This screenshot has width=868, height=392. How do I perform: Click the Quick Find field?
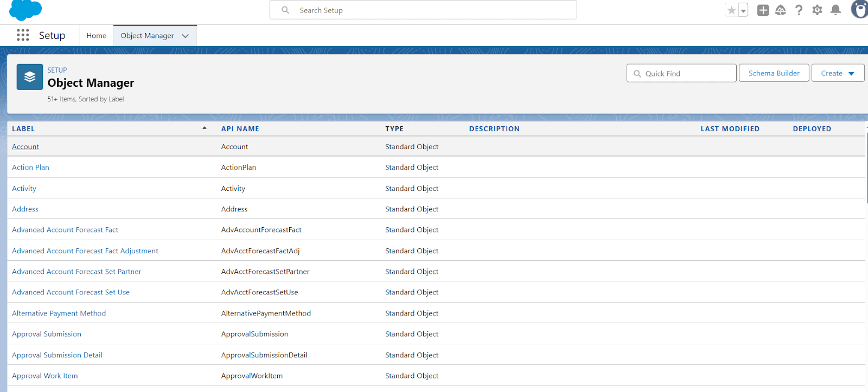(x=681, y=73)
